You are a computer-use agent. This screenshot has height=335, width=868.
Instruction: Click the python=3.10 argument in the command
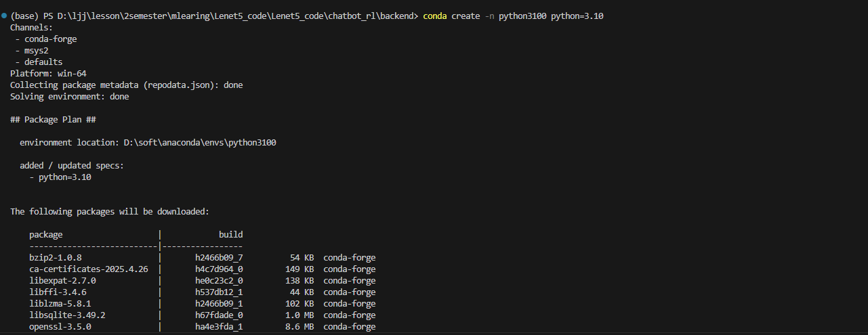pos(577,16)
